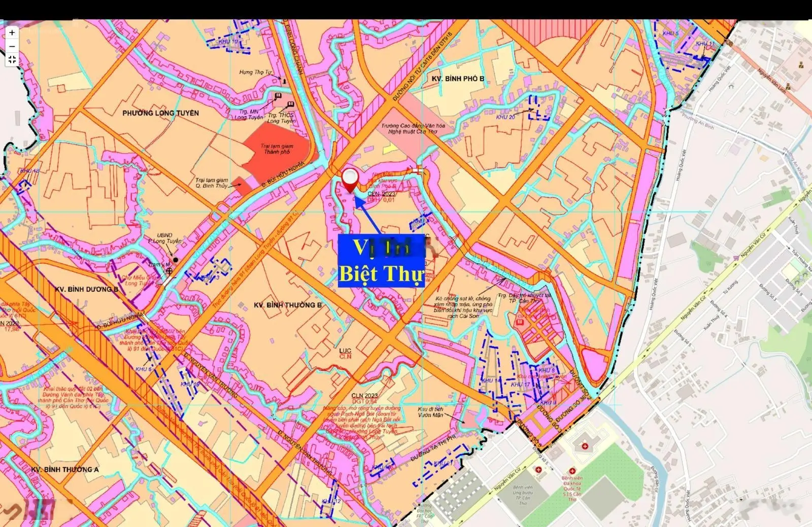Screen dimensions: 812x527
Task: Click the Trại tạm giam Q. Bình Thủy label
Action: [212, 183]
